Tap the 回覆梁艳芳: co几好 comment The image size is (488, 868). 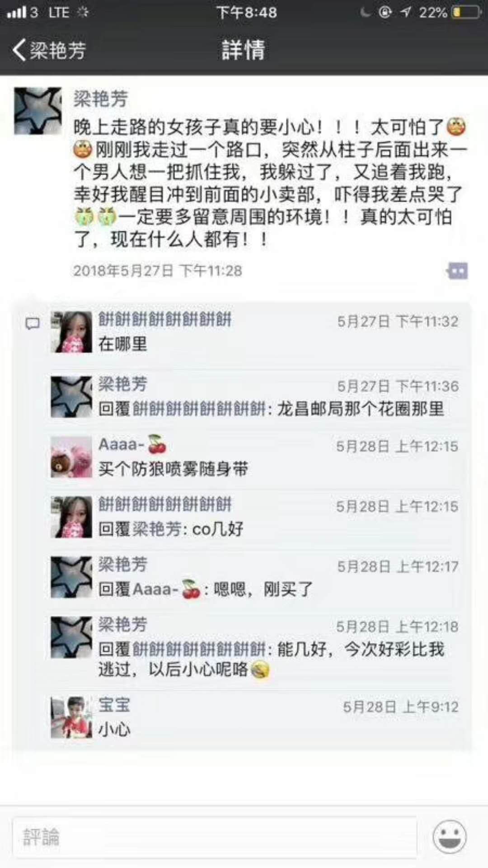171,528
